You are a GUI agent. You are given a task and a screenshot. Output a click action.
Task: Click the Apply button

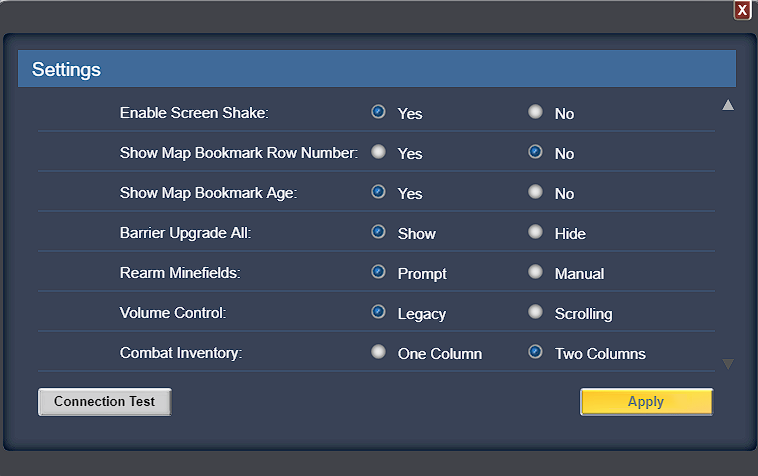point(646,402)
